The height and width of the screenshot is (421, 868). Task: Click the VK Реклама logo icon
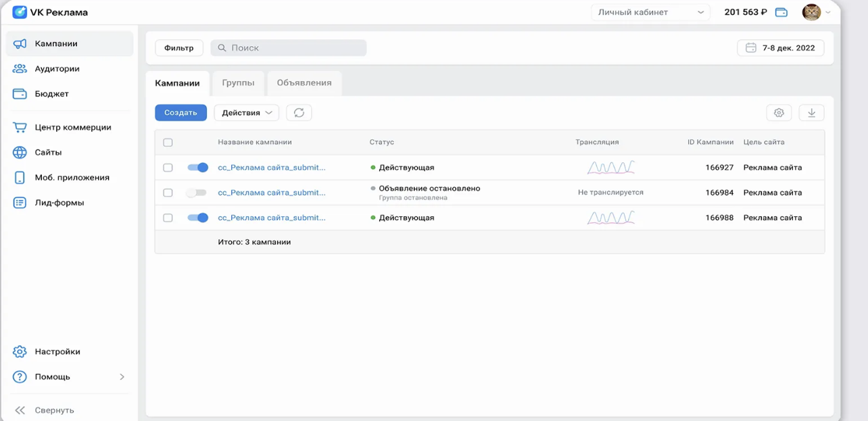tap(20, 12)
